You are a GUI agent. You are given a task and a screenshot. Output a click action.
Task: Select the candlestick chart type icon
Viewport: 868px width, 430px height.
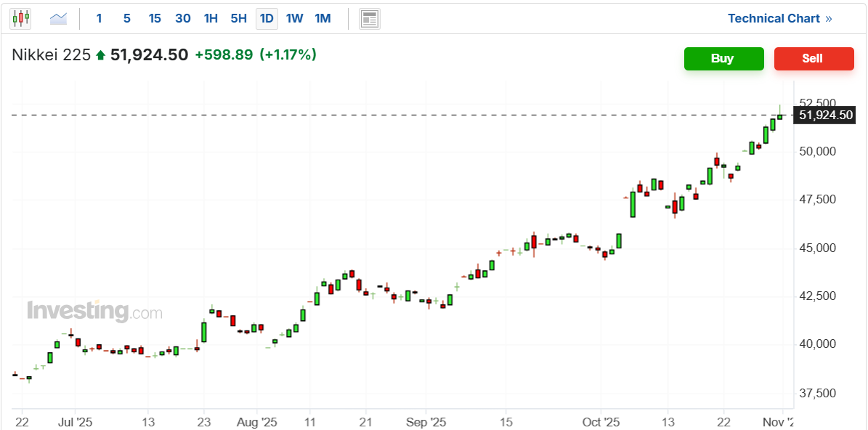(x=20, y=19)
